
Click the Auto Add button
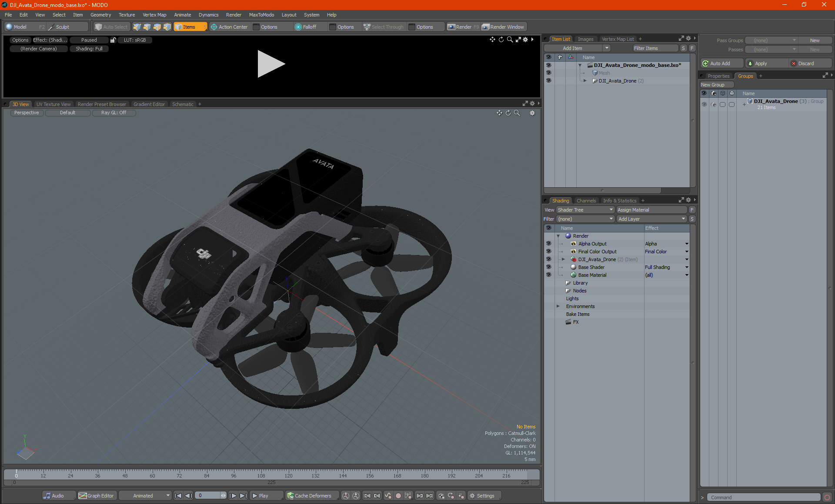click(x=721, y=63)
